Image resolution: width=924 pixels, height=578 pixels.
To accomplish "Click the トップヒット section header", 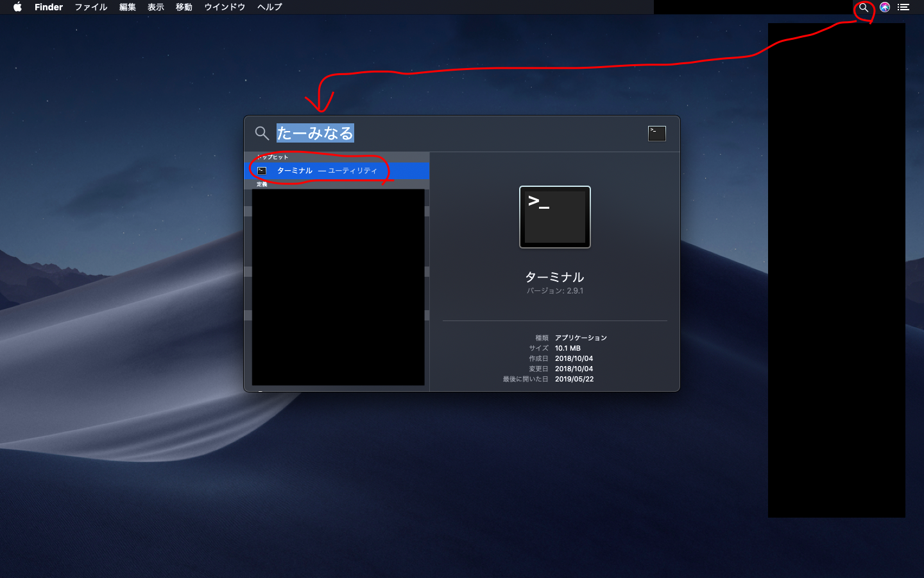I will coord(273,157).
